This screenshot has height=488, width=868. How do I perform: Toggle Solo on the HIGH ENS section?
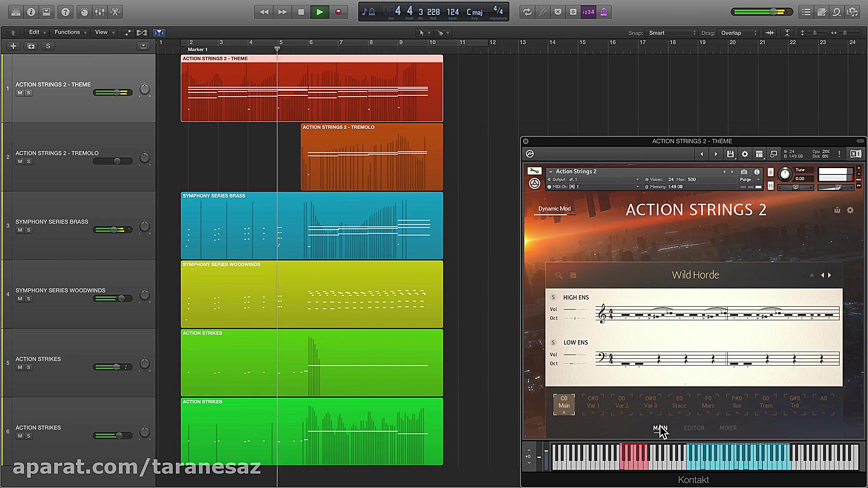coord(553,297)
